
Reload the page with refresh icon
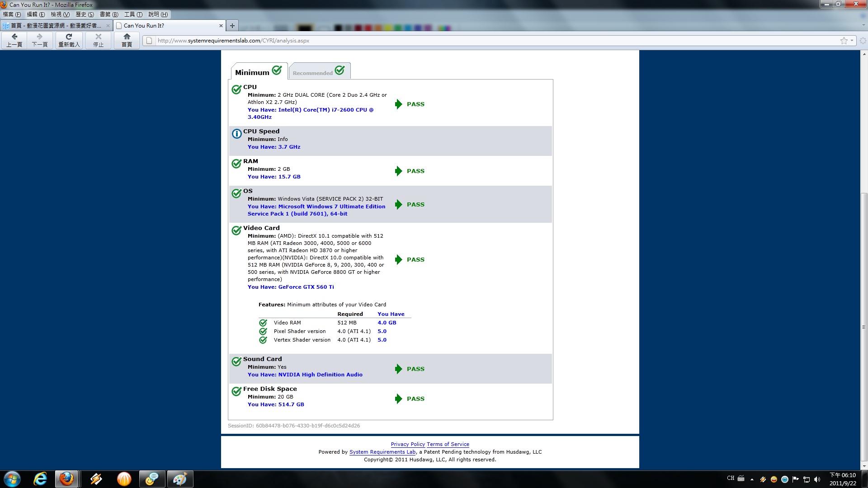[69, 40]
